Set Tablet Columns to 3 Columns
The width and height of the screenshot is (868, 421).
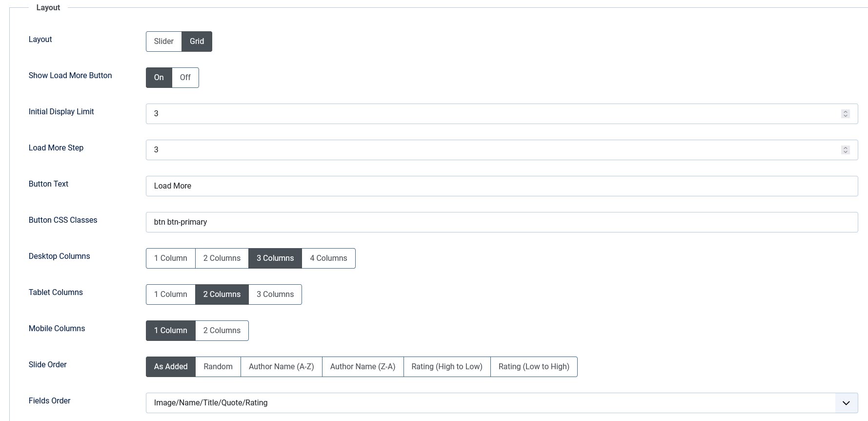275,295
